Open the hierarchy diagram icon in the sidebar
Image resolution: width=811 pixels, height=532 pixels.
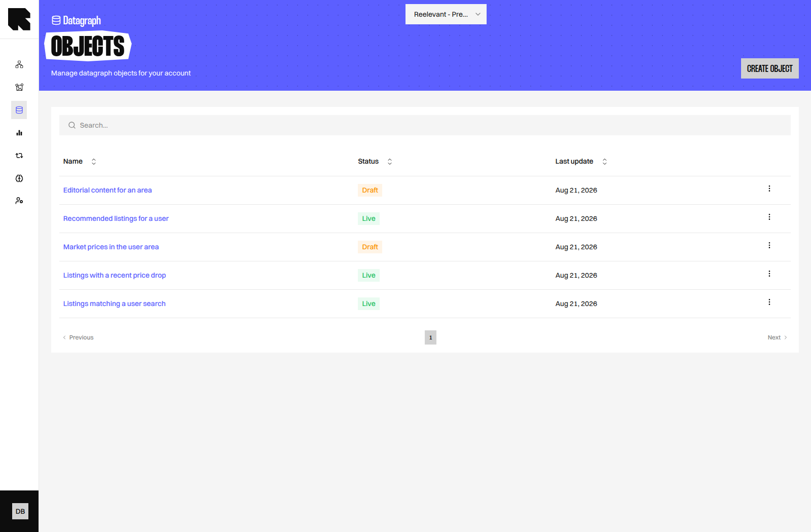(x=19, y=64)
